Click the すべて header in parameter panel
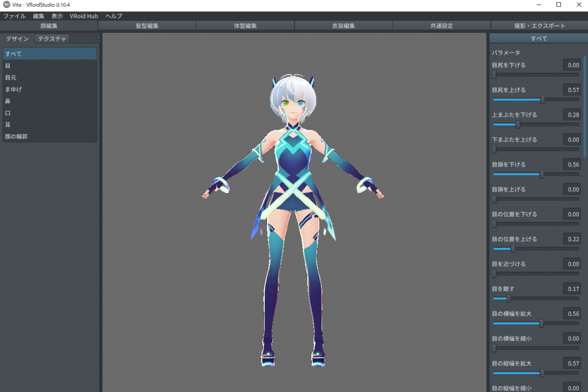This screenshot has width=588, height=392. click(x=538, y=39)
